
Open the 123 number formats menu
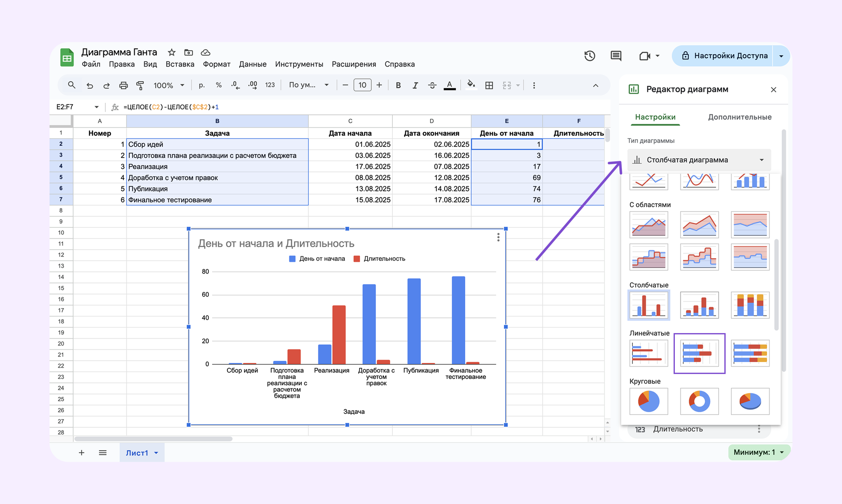click(x=270, y=85)
